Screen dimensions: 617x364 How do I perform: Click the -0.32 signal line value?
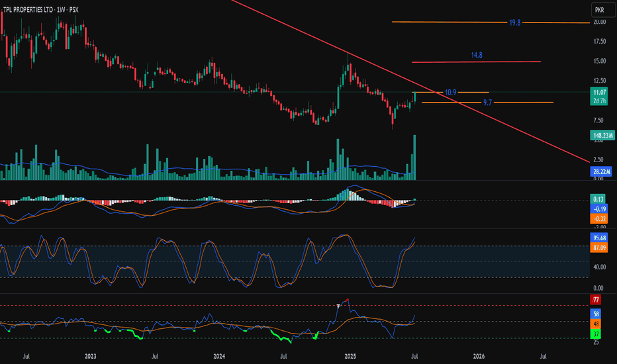point(599,219)
